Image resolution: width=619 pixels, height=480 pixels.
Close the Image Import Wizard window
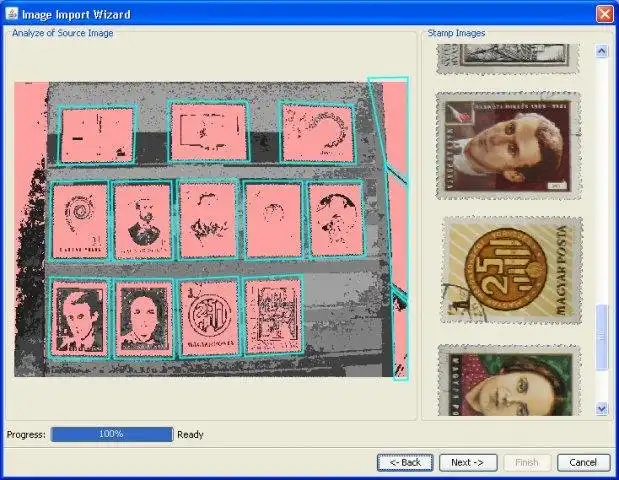coord(604,14)
